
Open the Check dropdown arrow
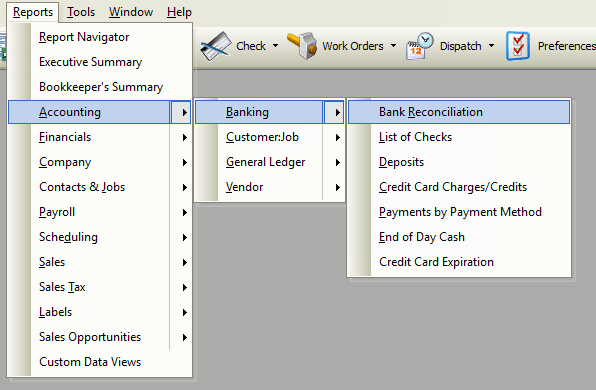tap(276, 46)
